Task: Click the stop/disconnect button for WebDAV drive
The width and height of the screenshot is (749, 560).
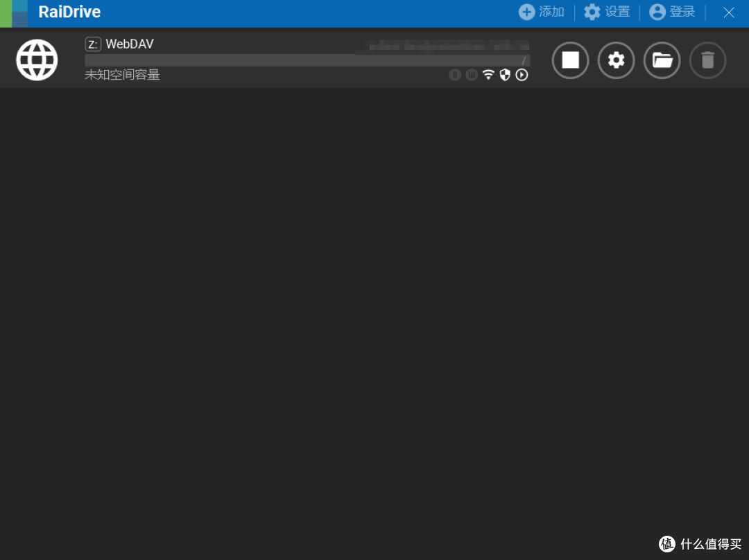Action: (570, 60)
